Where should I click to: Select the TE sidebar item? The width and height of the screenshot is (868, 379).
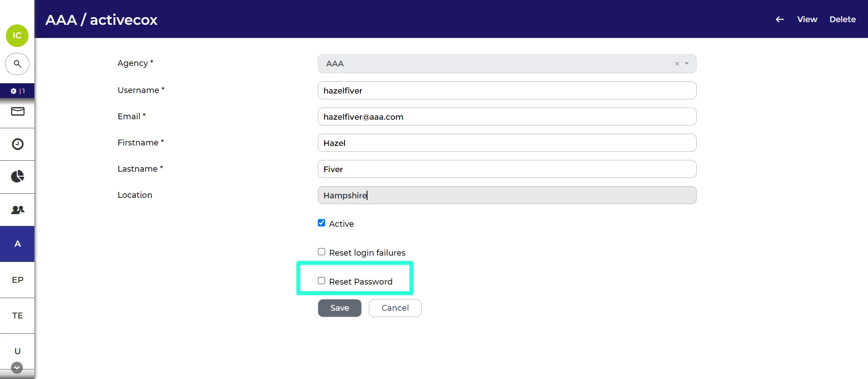click(x=18, y=316)
